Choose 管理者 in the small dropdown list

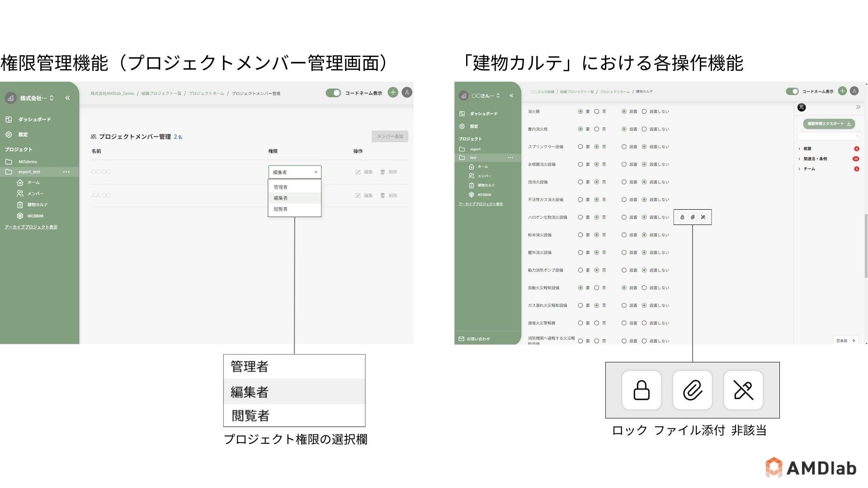(x=281, y=187)
